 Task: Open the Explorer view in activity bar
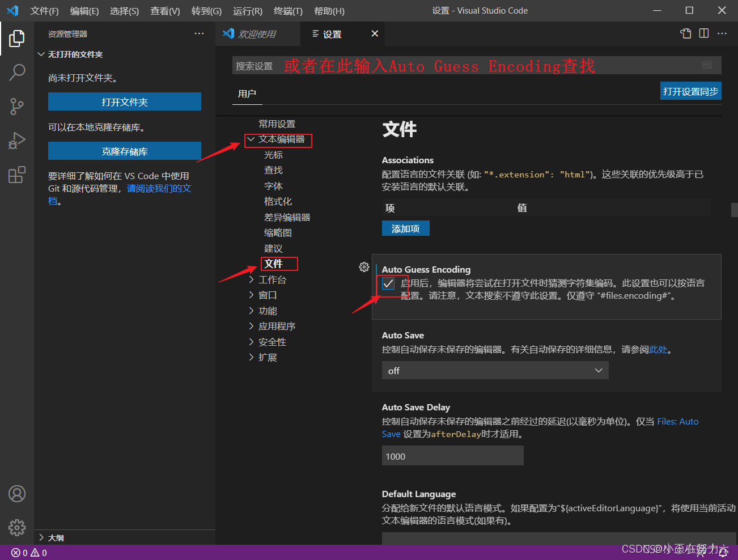[x=17, y=39]
